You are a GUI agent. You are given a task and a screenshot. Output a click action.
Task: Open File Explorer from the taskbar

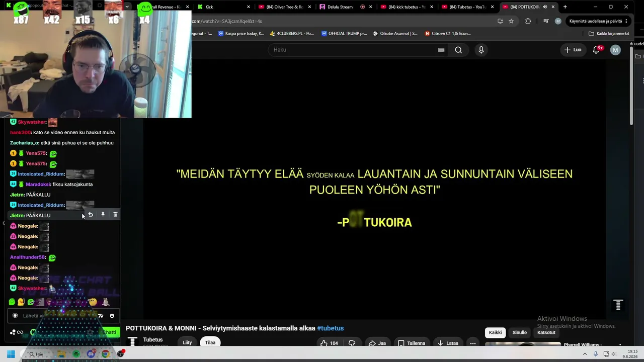[61, 354]
